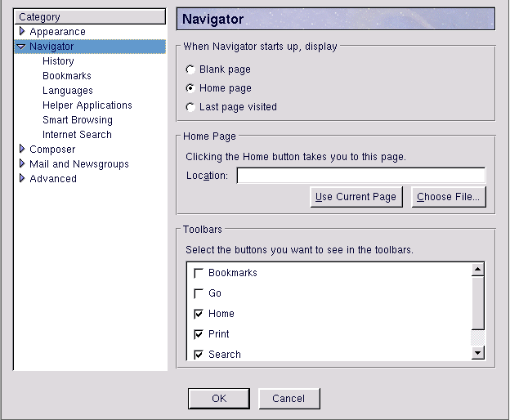Uncheck the Print toolbar button
The width and height of the screenshot is (510, 420).
[x=198, y=334]
